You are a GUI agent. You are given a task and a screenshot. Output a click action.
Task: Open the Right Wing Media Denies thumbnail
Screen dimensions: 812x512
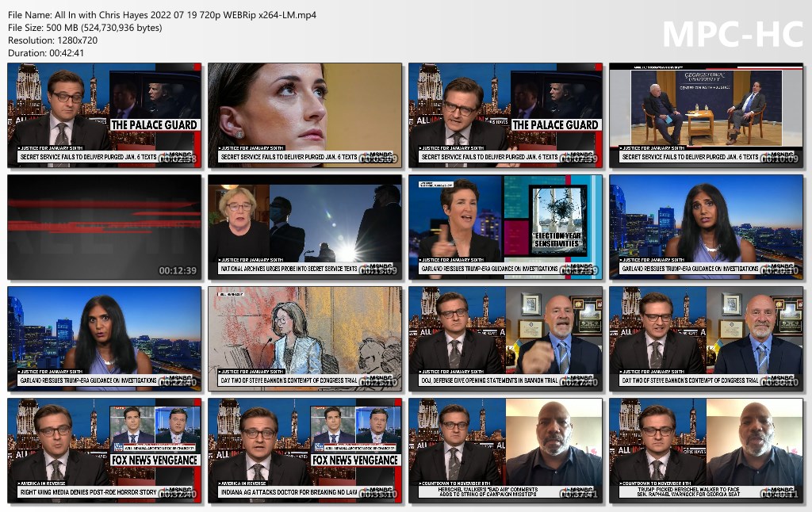[104, 451]
